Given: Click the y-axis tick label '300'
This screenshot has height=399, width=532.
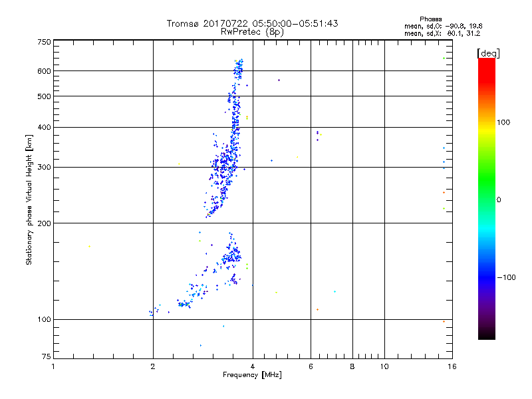Looking at the screenshot, I should (44, 168).
